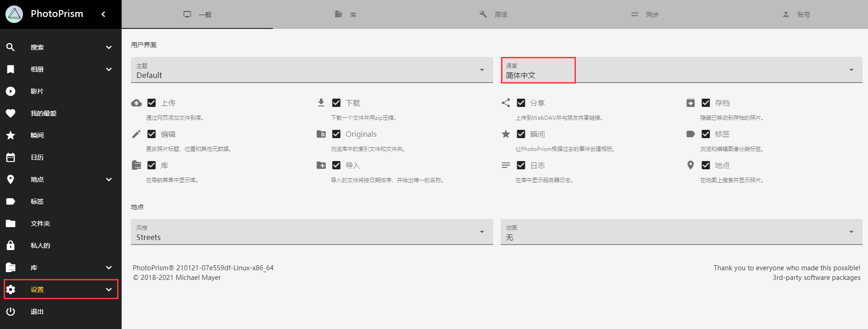
Task: Toggle the 地点 places checkbox
Action: point(706,165)
